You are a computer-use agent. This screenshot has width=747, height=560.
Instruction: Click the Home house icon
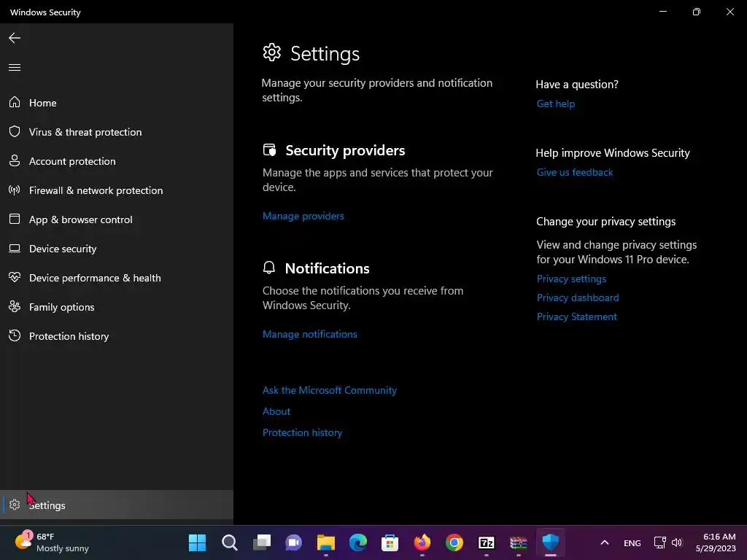(x=15, y=102)
